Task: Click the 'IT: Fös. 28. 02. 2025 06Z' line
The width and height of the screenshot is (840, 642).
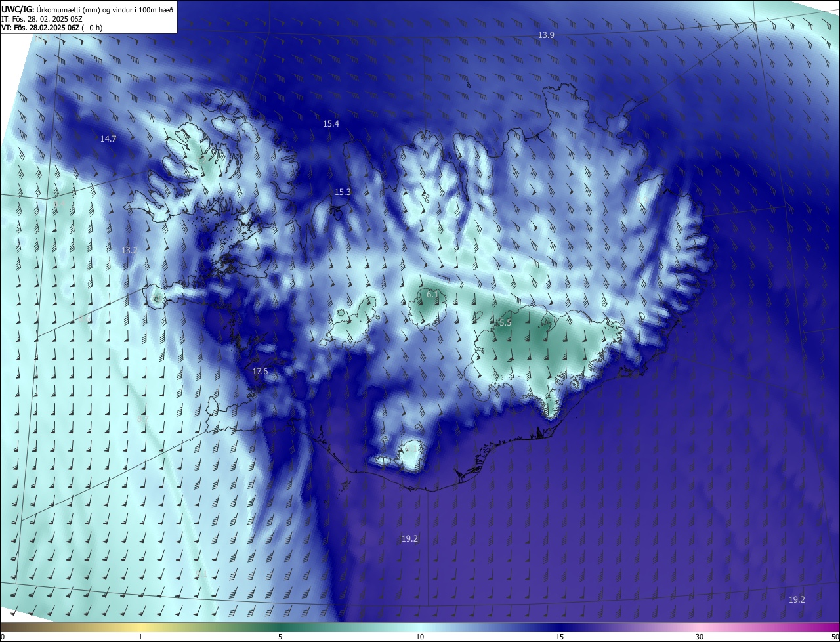Action: pos(42,19)
